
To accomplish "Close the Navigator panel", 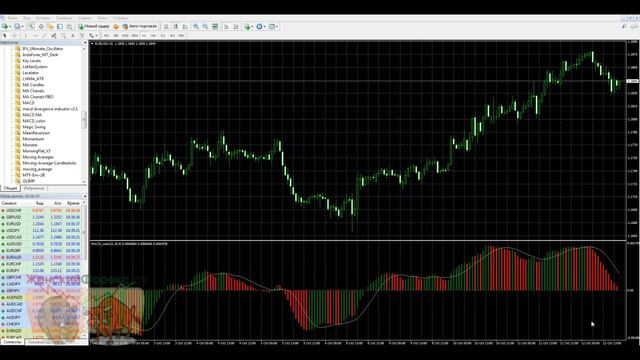I will coord(85,42).
